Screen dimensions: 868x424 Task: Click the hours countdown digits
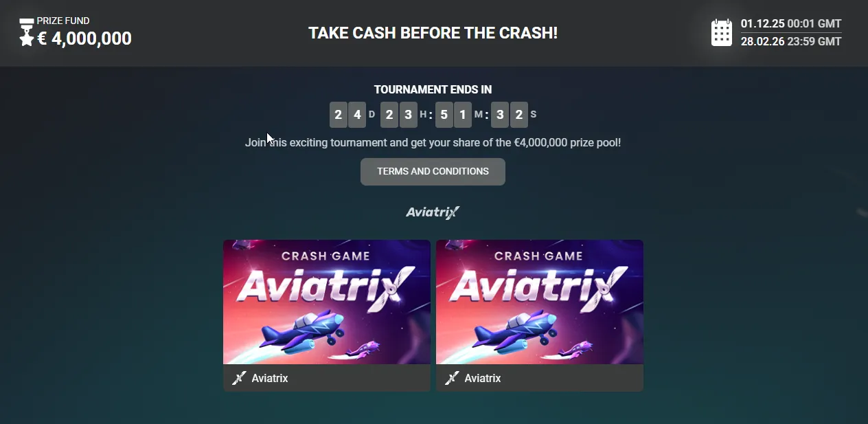[398, 115]
